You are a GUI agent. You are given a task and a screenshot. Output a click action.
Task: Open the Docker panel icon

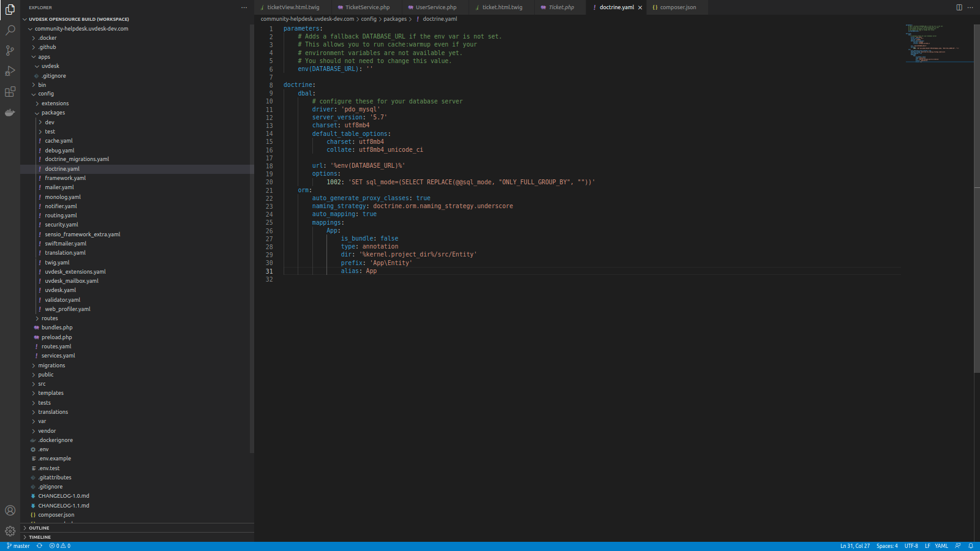pyautogui.click(x=10, y=113)
